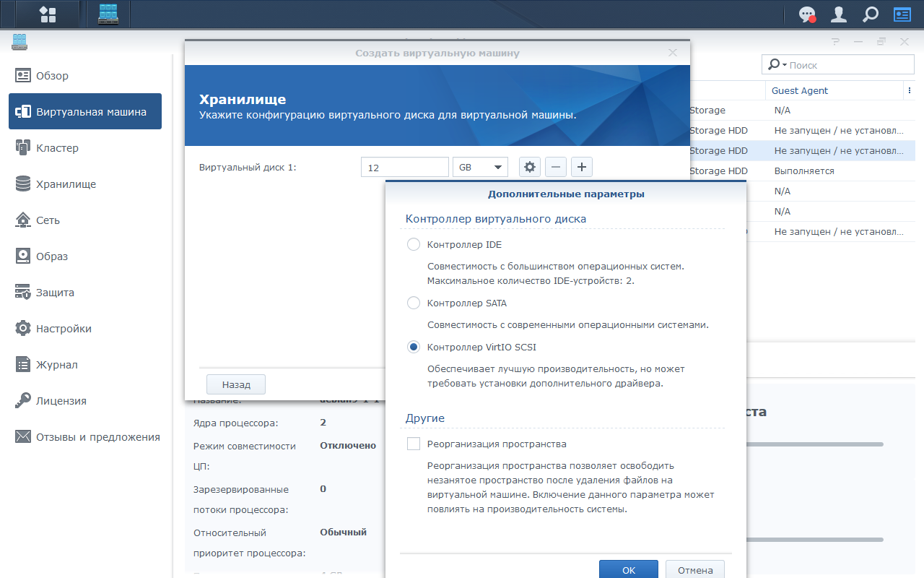Open Виртуальная машина section

pyautogui.click(x=85, y=112)
